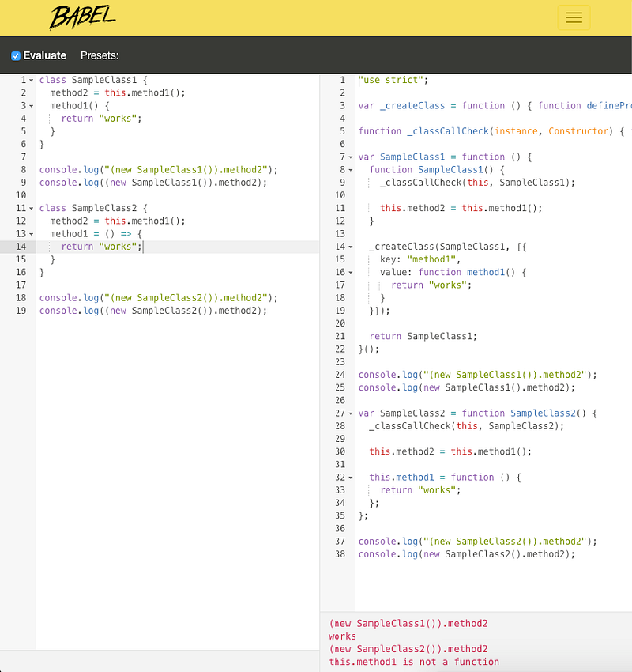
Task: Click 'var _createClass = function' output line
Action: coord(495,106)
